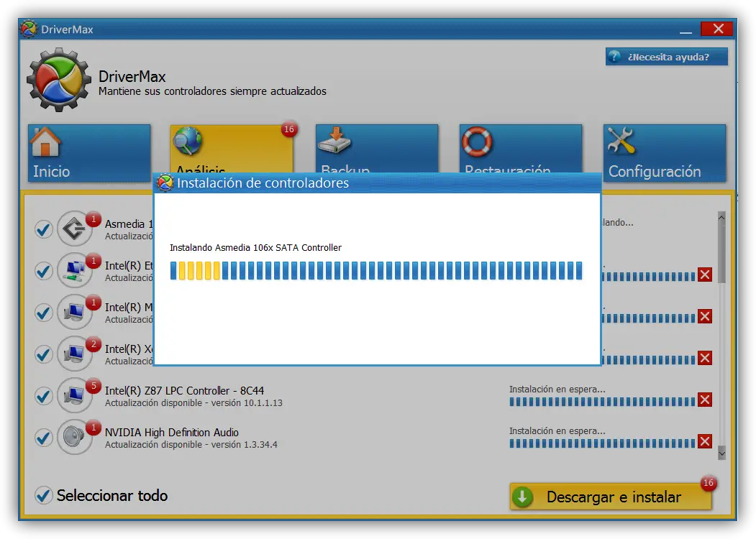Open the Inicio home tab
Image resolution: width=756 pixels, height=539 pixels.
(x=89, y=152)
